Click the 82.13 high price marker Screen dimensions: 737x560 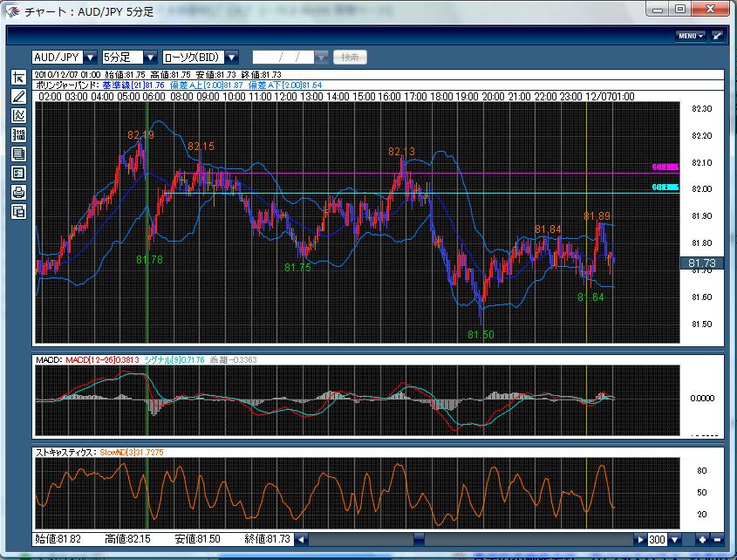401,152
